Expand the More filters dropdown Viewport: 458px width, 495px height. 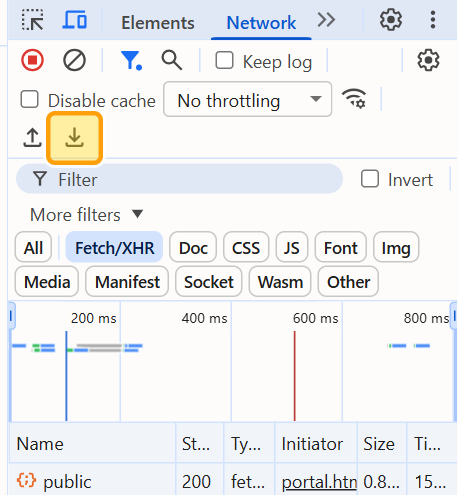(87, 214)
